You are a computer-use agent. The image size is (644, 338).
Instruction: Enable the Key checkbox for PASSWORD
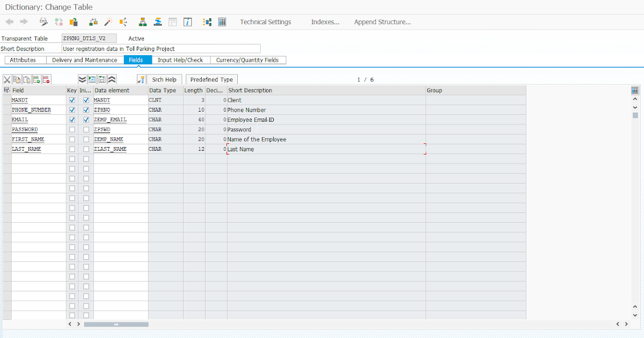72,129
